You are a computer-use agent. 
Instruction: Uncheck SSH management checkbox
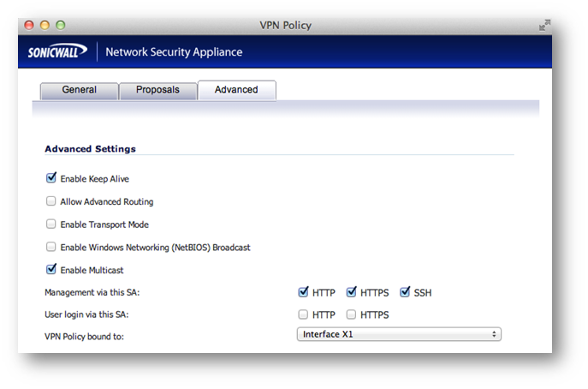click(x=405, y=293)
